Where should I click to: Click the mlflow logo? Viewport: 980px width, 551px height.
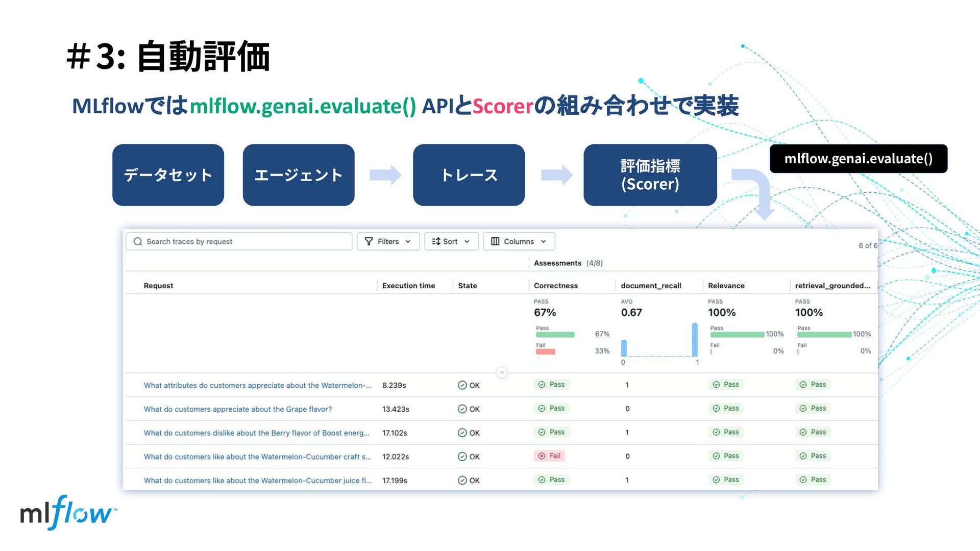click(x=68, y=513)
